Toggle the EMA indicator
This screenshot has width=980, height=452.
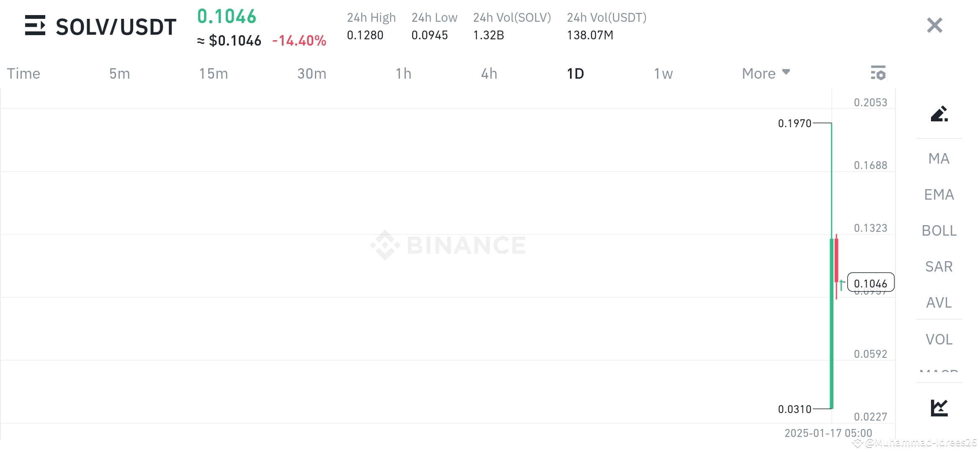point(939,194)
